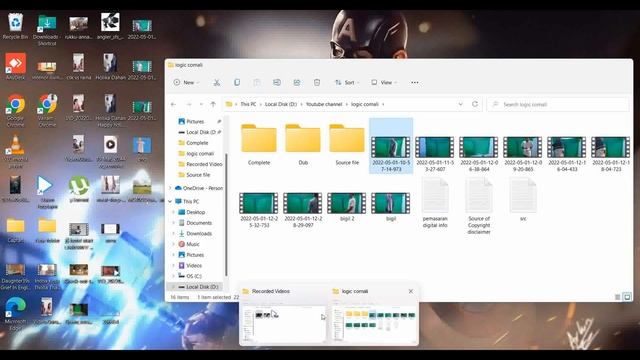
Task: Expand the Desktop node under This PC
Action: (173, 212)
